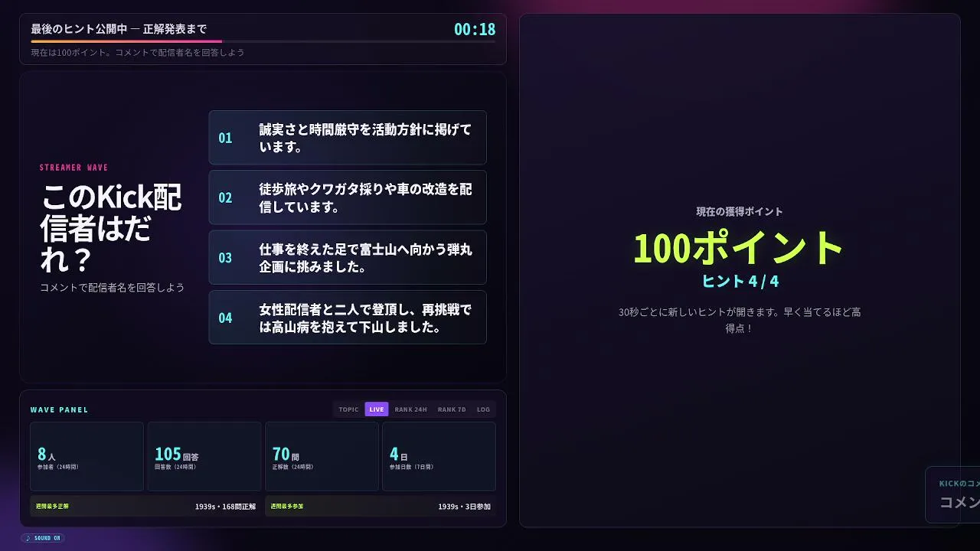Click the 30秒ごとに新しいヒント explanation text
Viewport: 980px width, 551px height.
click(x=740, y=320)
